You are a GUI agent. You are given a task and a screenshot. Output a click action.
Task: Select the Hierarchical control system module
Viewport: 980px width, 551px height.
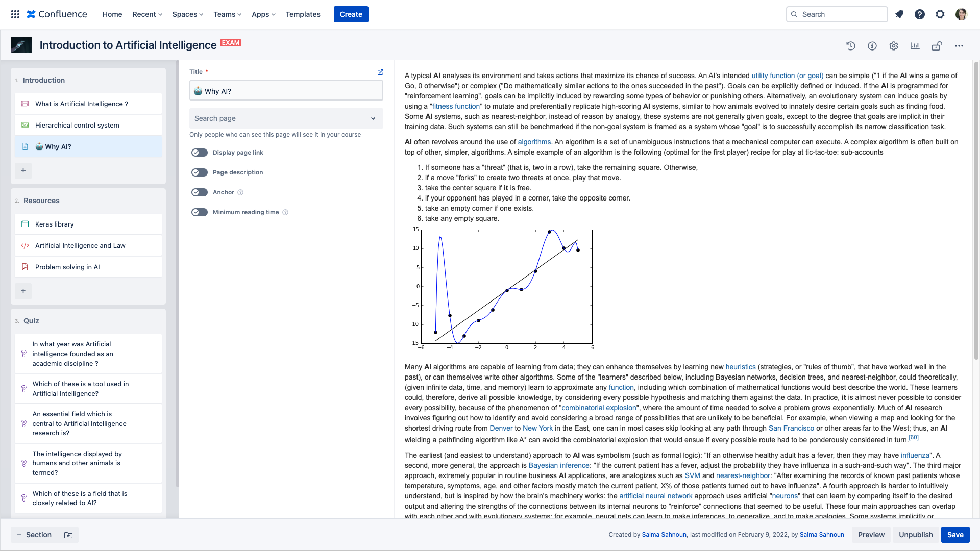[x=88, y=125]
